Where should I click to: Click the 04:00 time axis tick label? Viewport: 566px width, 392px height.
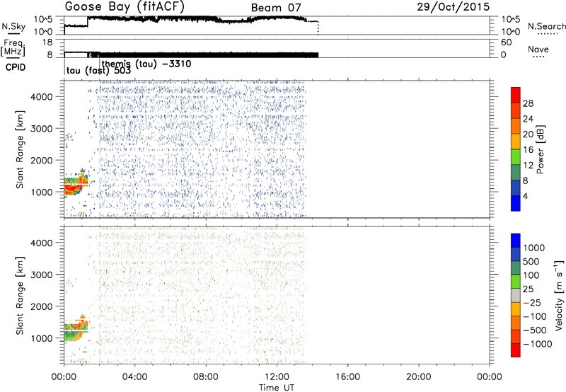[134, 377]
